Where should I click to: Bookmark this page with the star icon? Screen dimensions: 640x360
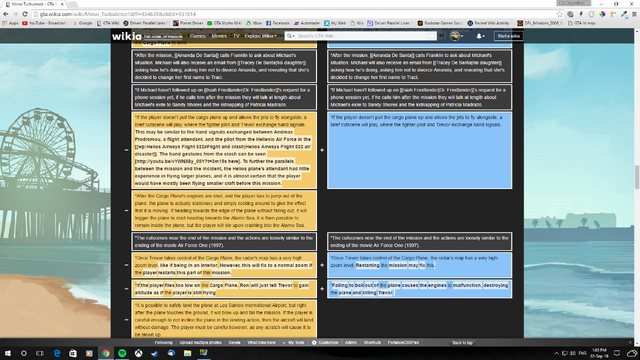[560, 14]
